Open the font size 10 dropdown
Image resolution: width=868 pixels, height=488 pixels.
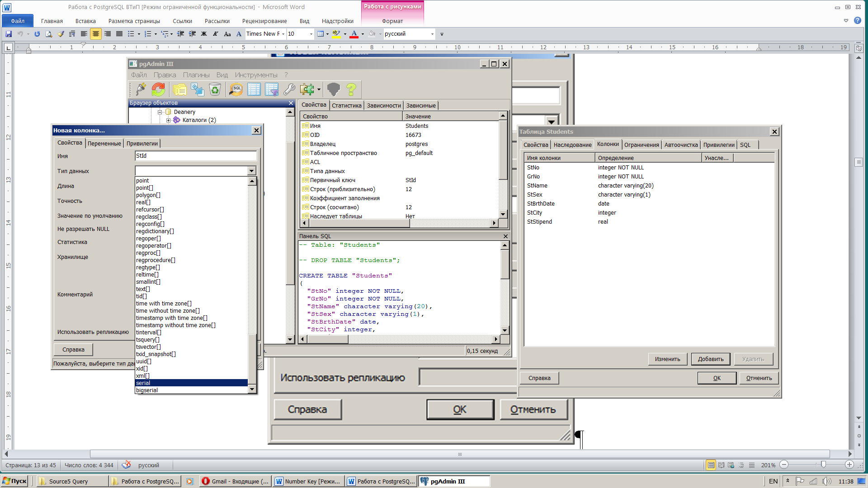pyautogui.click(x=311, y=34)
